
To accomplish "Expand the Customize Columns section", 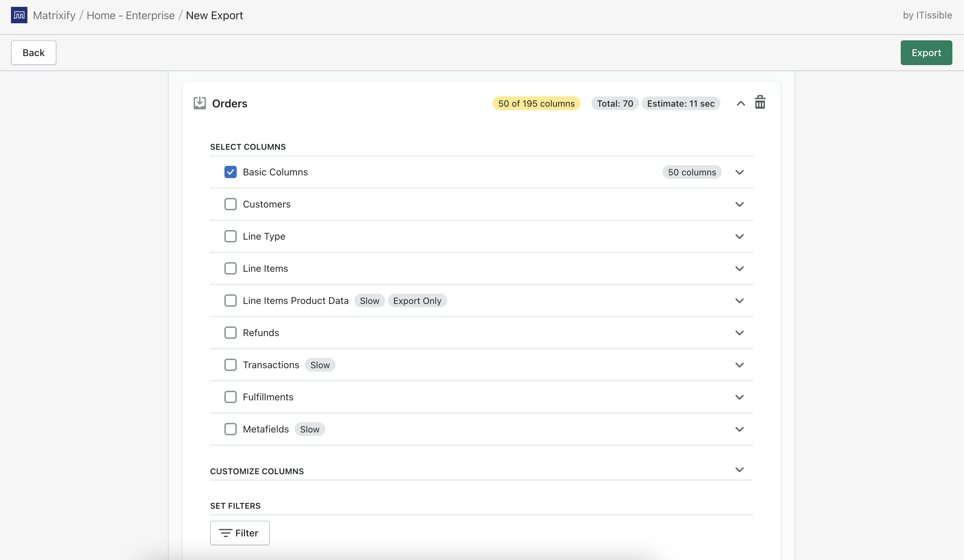I will tap(739, 469).
